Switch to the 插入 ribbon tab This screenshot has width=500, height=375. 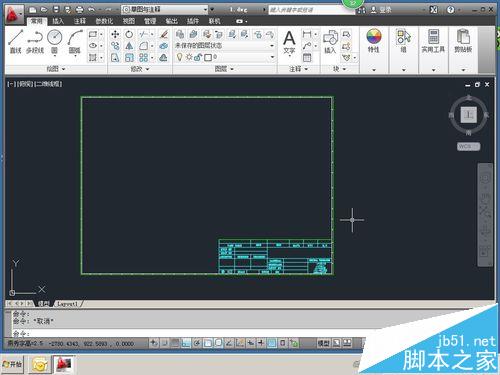[58, 21]
